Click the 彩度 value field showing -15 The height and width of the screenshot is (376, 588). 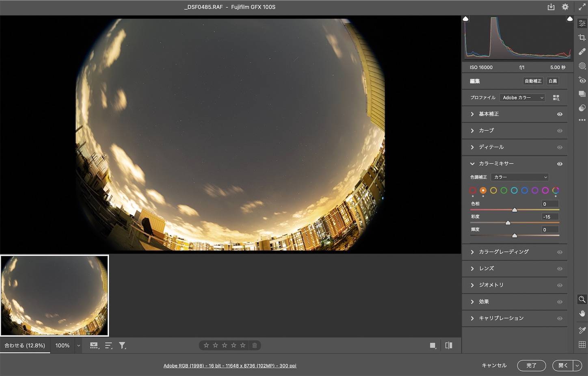550,217
